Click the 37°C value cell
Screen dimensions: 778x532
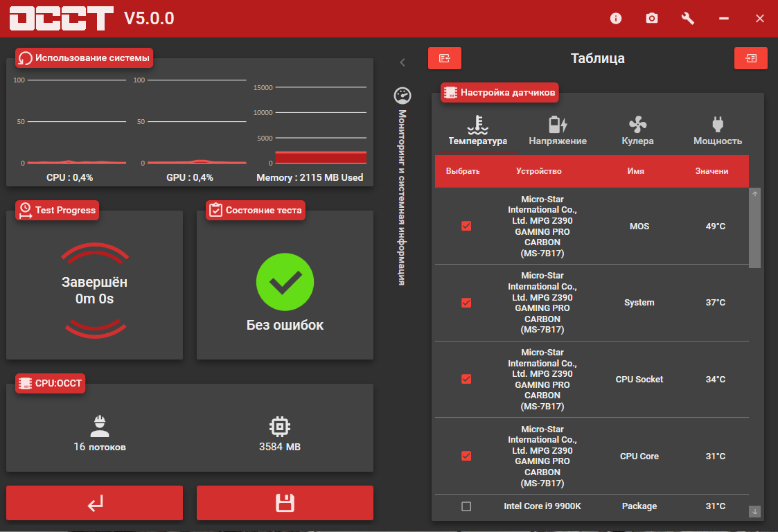pos(716,303)
